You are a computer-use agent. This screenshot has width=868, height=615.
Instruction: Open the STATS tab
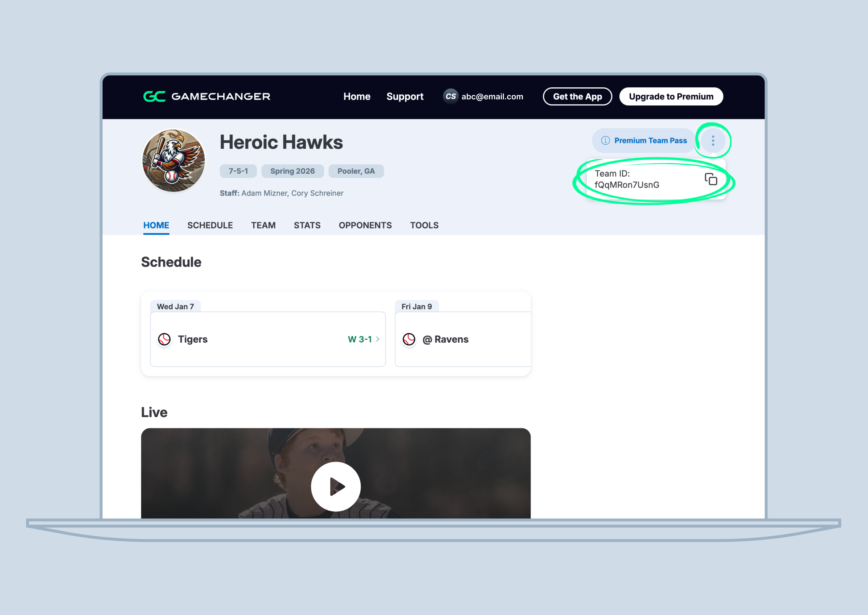click(307, 225)
